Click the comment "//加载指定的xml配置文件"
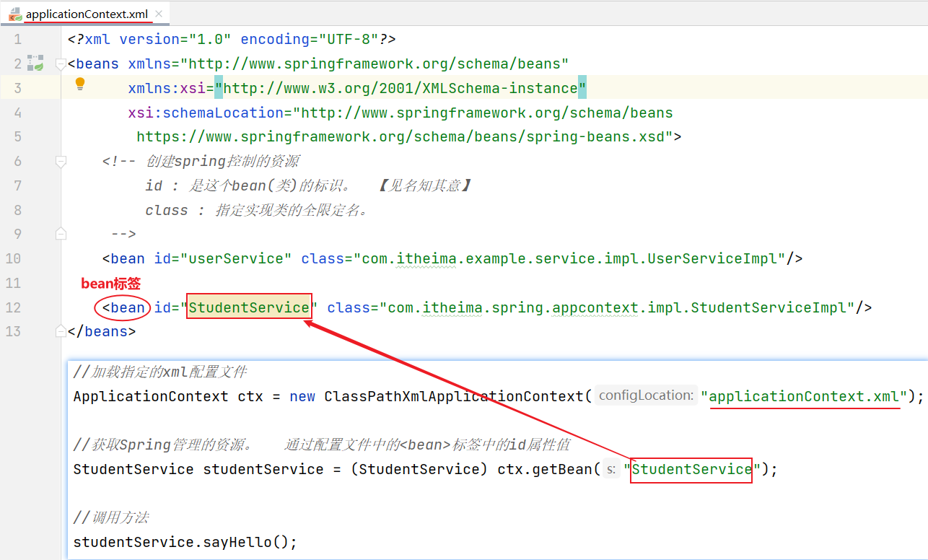Viewport: 928px width, 560px height. point(160,372)
